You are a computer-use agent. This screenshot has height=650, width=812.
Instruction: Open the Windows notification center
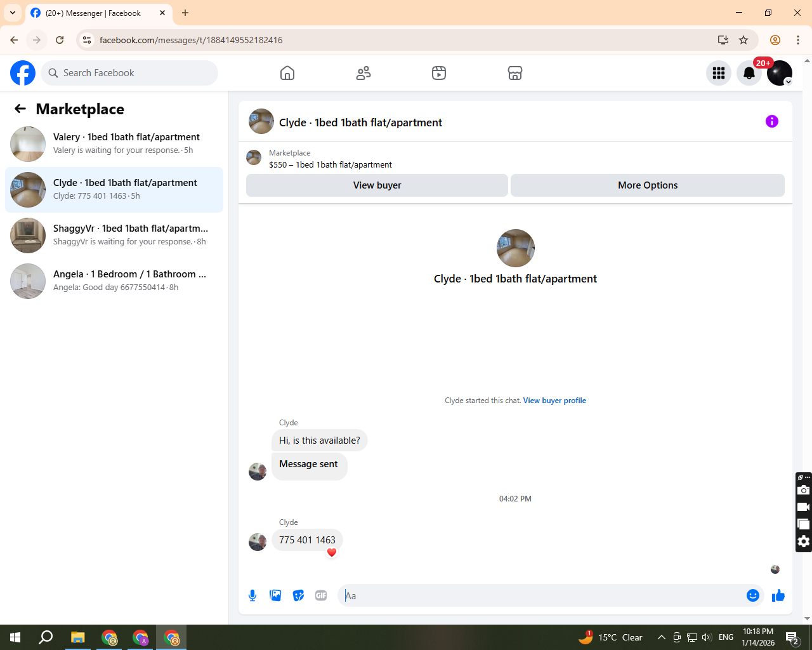(792, 637)
